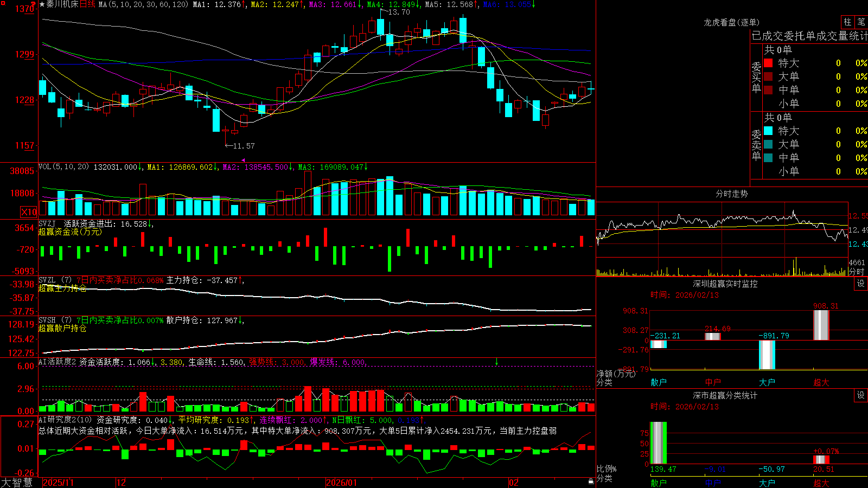The height and width of the screenshot is (488, 868).
Task: Click the 大智慧 logo at the bottom left
Action: pos(17,483)
